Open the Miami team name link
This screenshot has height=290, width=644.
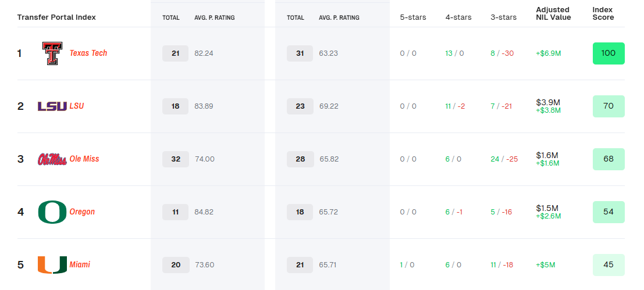coord(80,264)
